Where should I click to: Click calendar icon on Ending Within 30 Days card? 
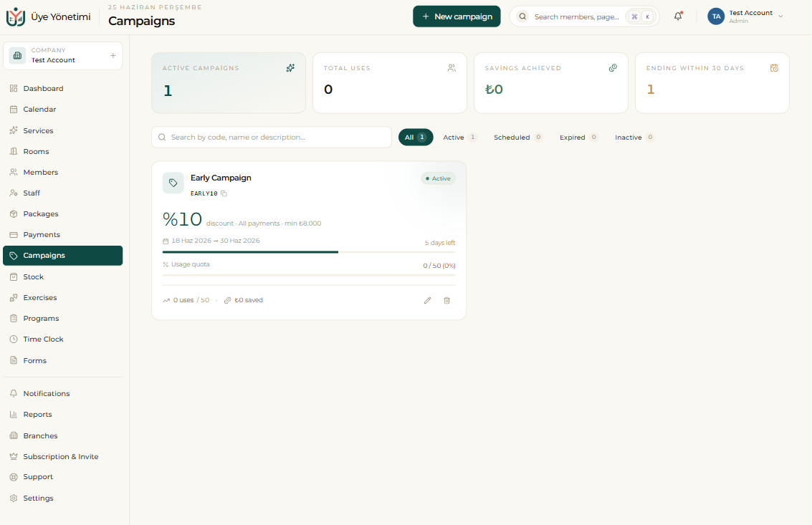pyautogui.click(x=774, y=68)
